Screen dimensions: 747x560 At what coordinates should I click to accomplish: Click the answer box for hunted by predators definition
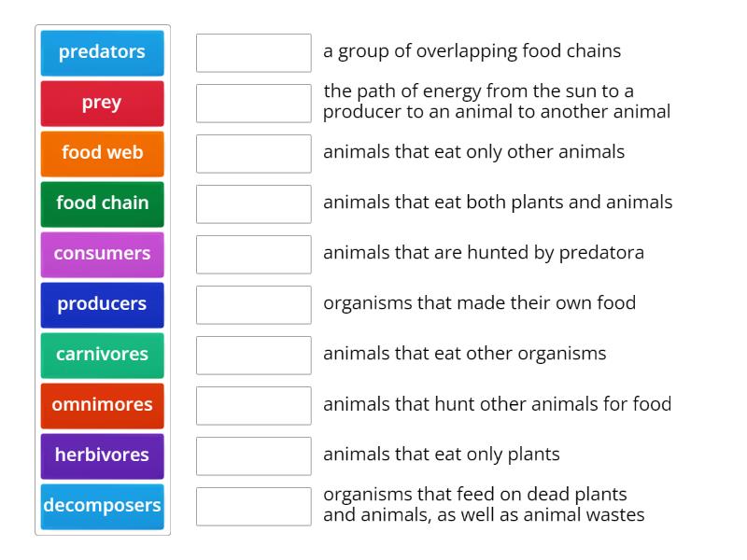pos(253,254)
